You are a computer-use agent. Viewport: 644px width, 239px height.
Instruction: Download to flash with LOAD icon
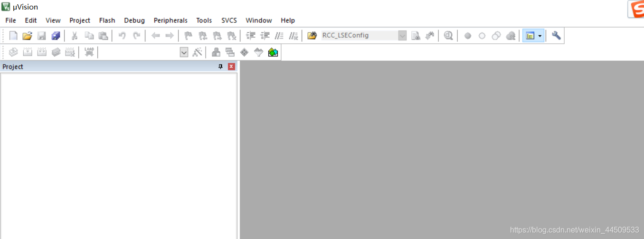(89, 52)
